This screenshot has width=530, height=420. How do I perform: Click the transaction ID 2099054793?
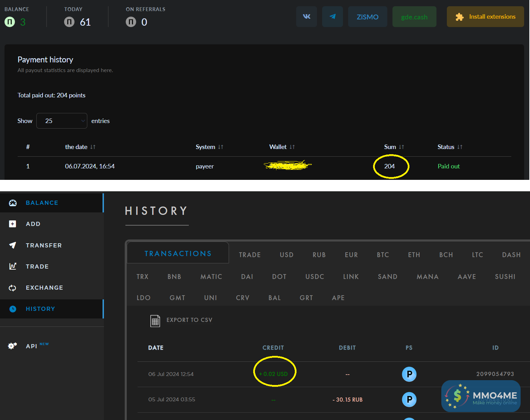tap(495, 374)
